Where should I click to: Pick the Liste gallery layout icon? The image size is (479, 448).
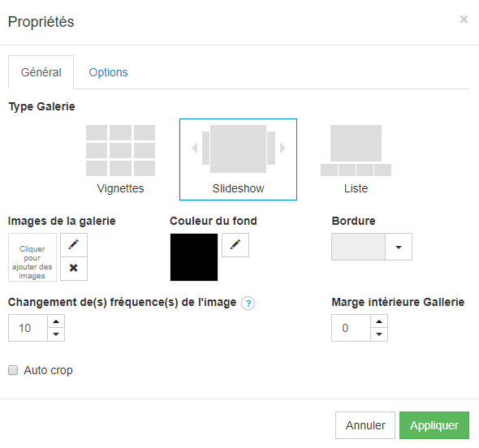[356, 150]
